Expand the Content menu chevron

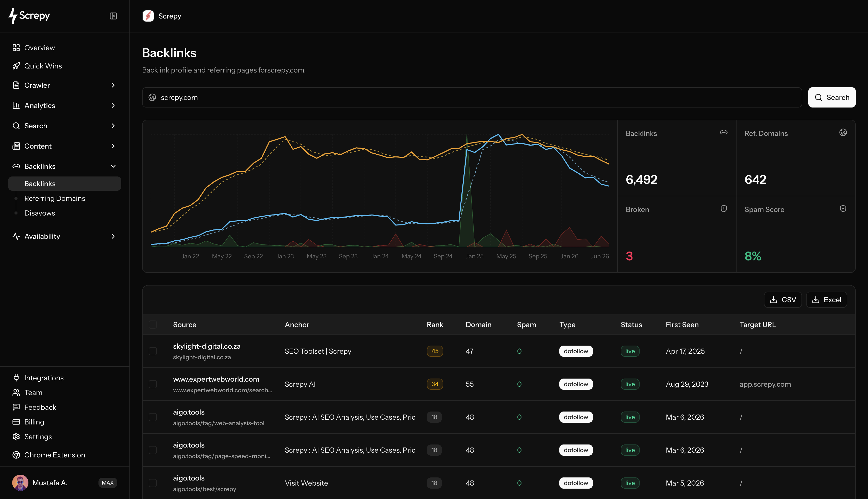tap(113, 146)
